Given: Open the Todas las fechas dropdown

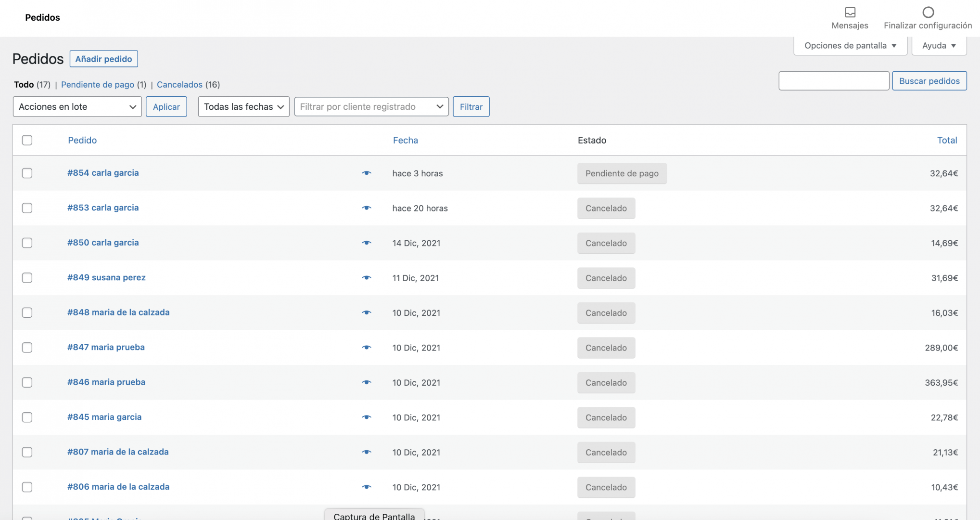Looking at the screenshot, I should pos(243,106).
